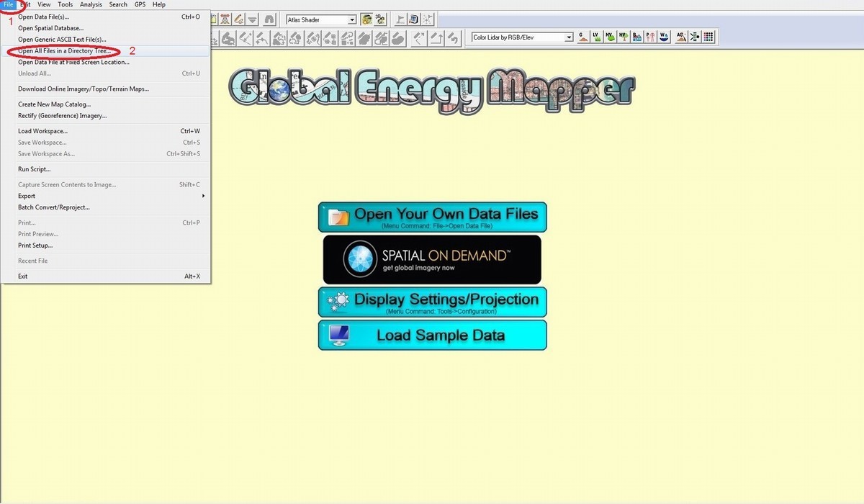The width and height of the screenshot is (864, 504).
Task: Click the File menu
Action: [x=8, y=4]
